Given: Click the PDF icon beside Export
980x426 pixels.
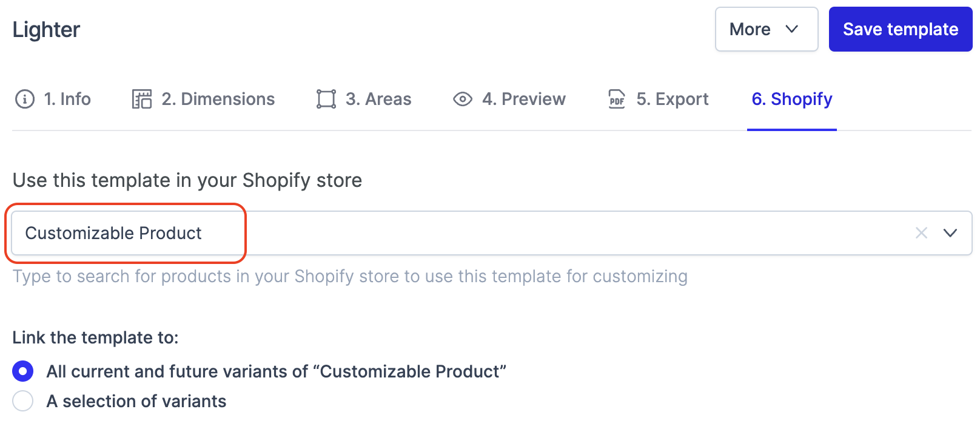Looking at the screenshot, I should tap(616, 99).
